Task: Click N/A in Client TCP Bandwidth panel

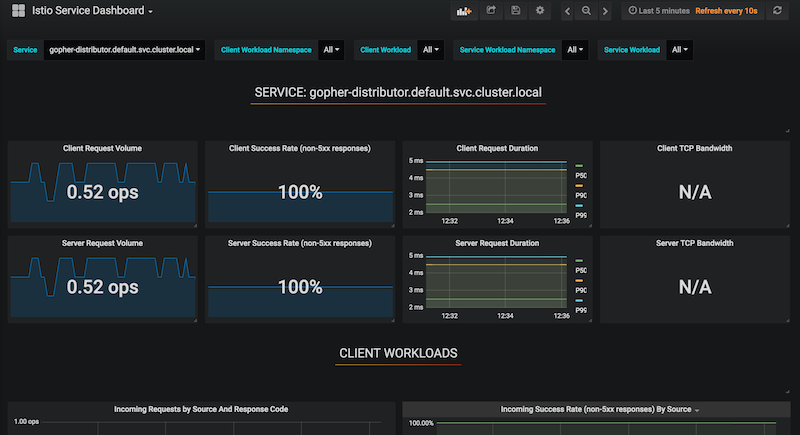Action: (694, 192)
